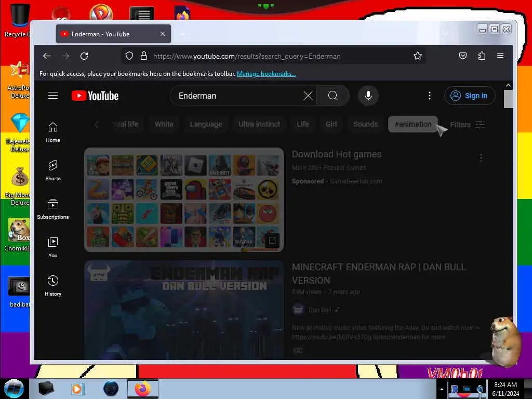Open the tracking protection shield icon
This screenshot has width=532, height=399.
pos(129,56)
